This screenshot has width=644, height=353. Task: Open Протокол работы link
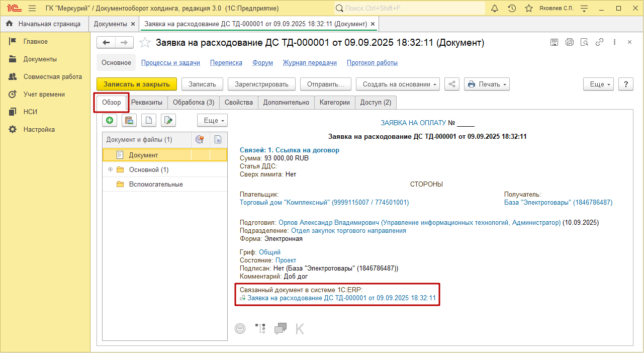click(372, 63)
